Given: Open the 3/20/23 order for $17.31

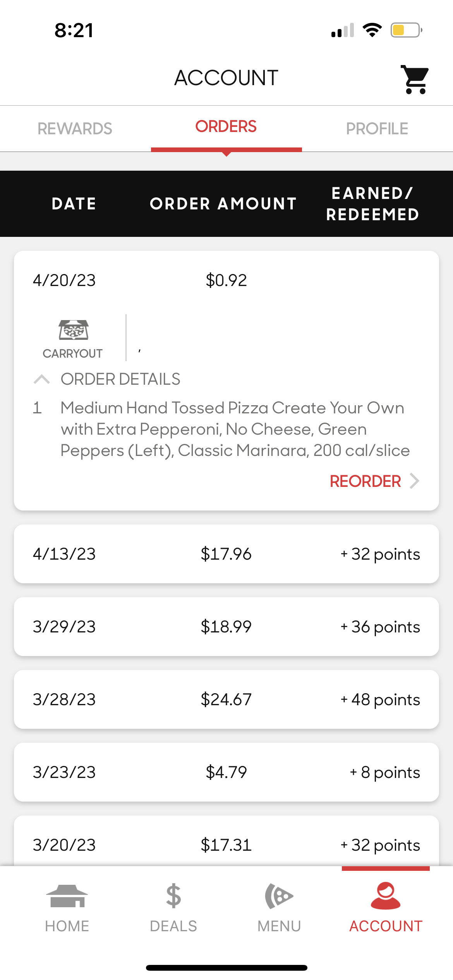Looking at the screenshot, I should click(x=226, y=845).
